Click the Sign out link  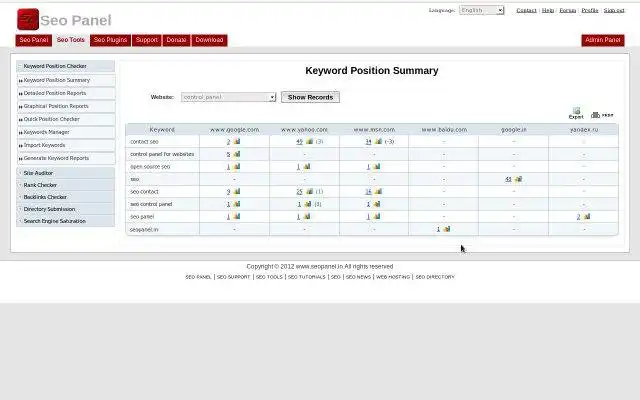coord(614,10)
